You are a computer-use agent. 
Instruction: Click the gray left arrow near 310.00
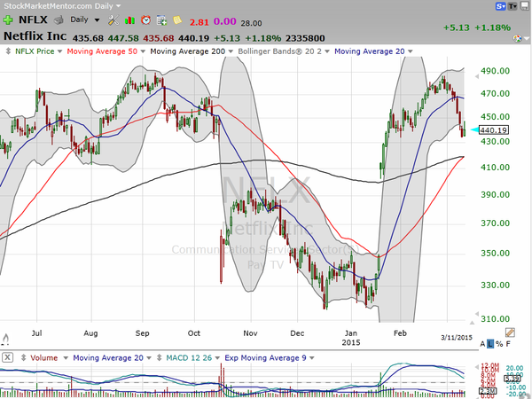477,314
